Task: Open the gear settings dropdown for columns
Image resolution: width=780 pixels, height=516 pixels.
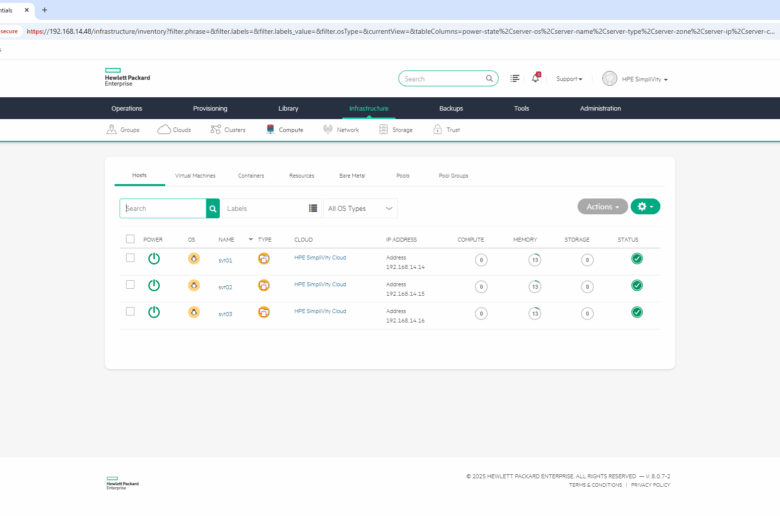Action: tap(645, 207)
